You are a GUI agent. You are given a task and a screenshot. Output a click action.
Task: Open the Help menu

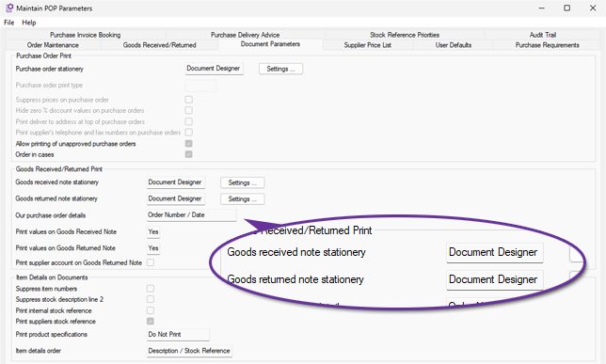[29, 23]
